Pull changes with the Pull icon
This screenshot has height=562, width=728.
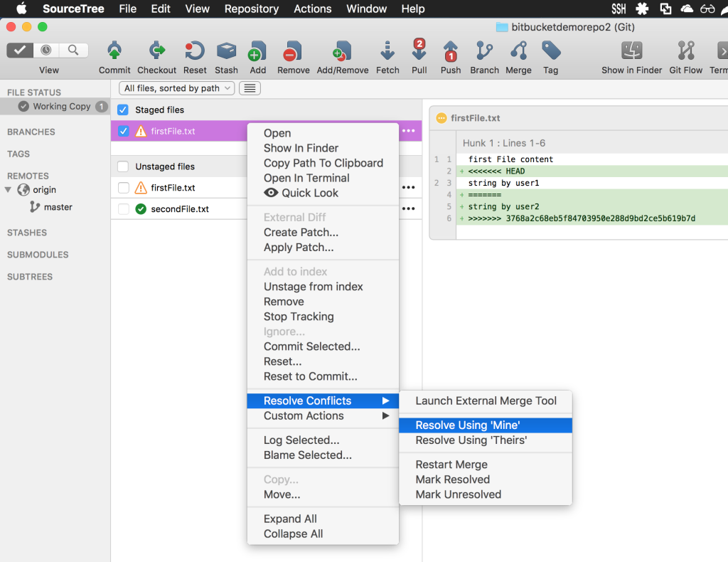[x=419, y=57]
